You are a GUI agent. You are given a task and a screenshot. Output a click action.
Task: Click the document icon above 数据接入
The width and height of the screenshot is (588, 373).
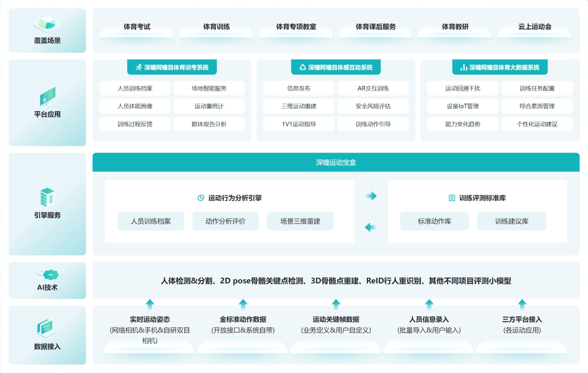(x=46, y=328)
